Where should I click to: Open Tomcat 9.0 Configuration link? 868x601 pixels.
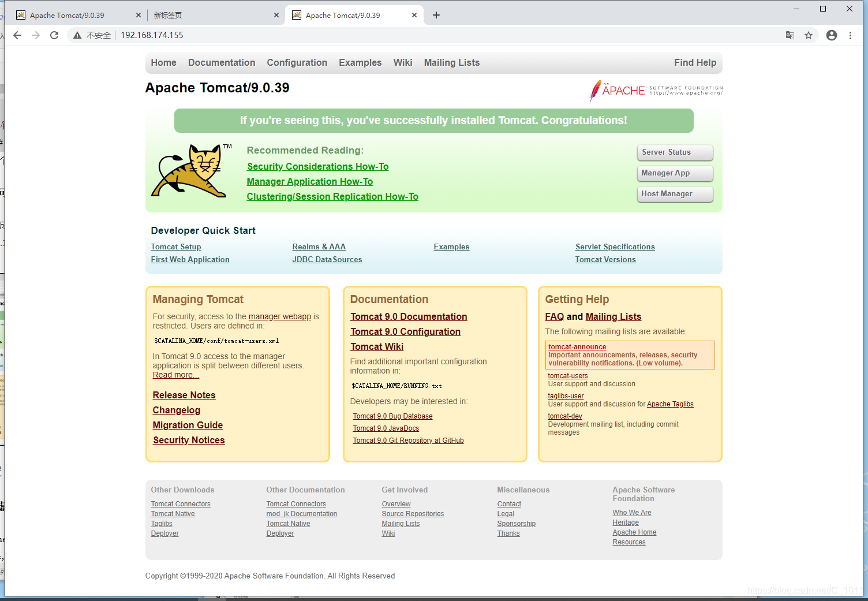(x=405, y=331)
